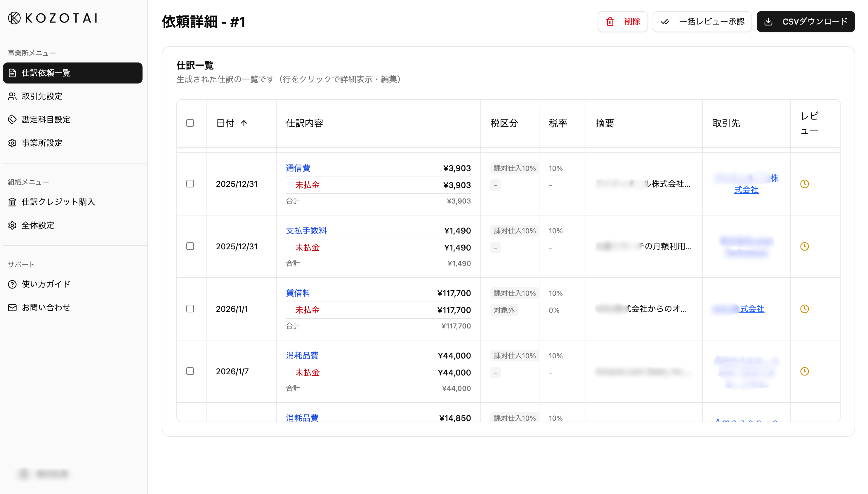The height and width of the screenshot is (494, 868).
Task: Click review clock icon for 賃借料 row
Action: tap(804, 309)
